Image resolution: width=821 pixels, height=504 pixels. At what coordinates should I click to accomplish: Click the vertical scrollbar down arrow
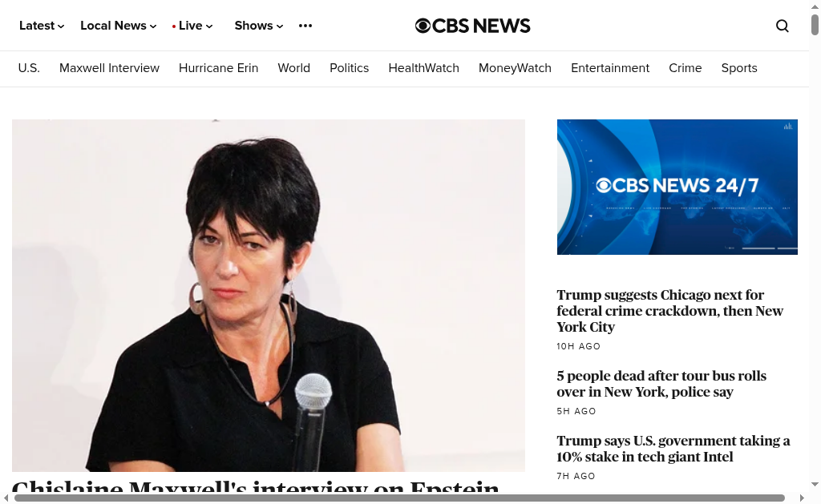click(815, 484)
